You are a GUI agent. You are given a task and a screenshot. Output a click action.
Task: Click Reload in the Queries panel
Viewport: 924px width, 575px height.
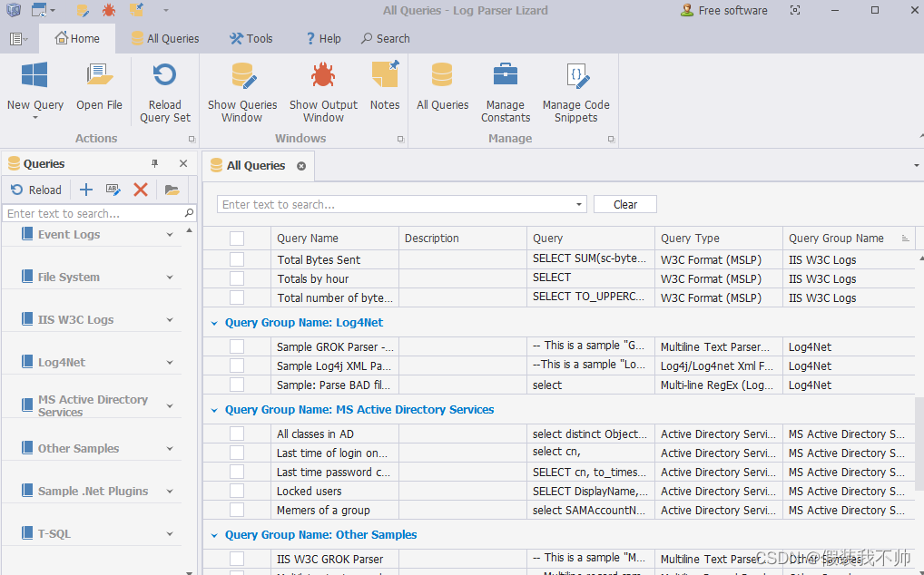(x=36, y=190)
